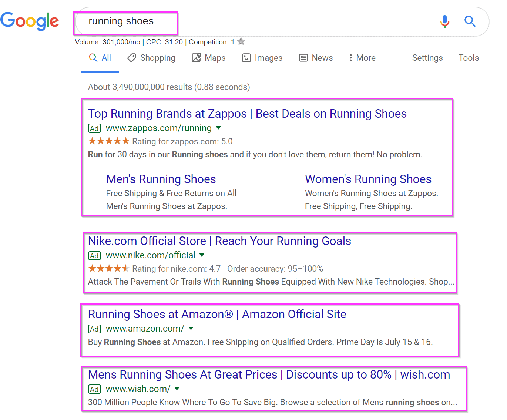507x420 pixels.
Task: Click 'Rating for zappos.com: 5.0' text
Action: [182, 141]
